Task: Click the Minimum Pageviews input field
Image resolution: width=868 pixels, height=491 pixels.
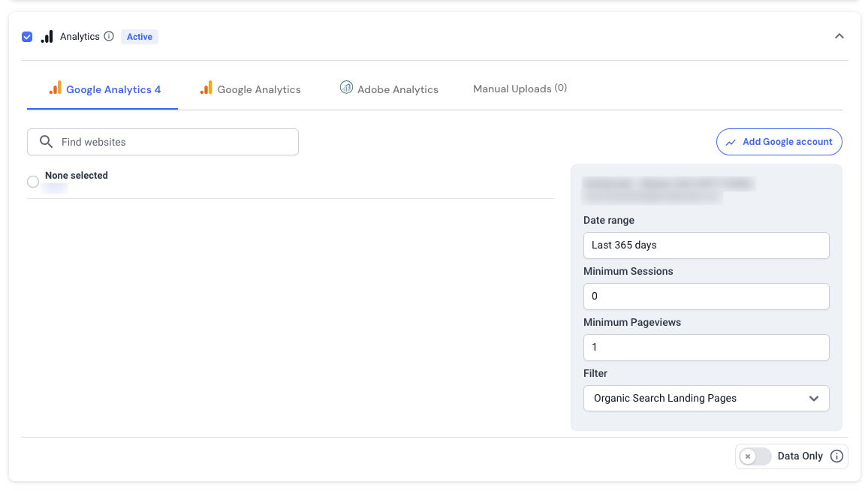Action: [707, 348]
